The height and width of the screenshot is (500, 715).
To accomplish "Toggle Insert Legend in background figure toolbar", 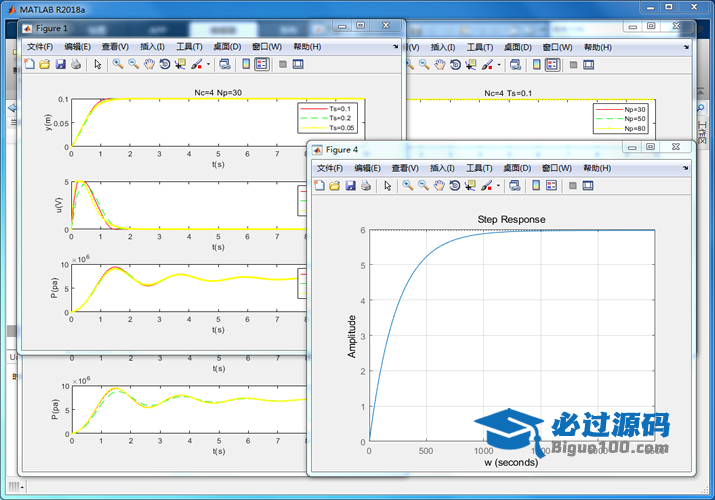I will 552,65.
